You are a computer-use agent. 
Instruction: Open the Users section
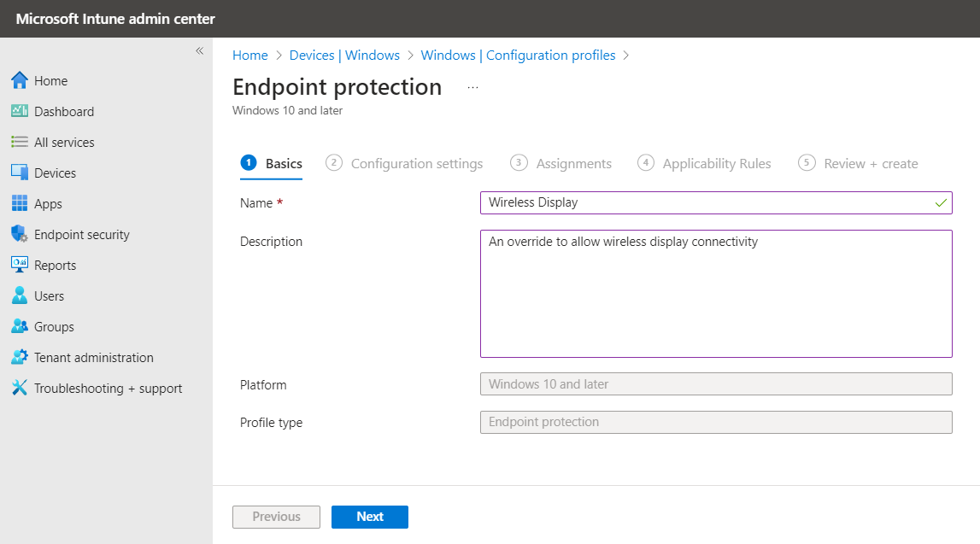[x=50, y=295]
